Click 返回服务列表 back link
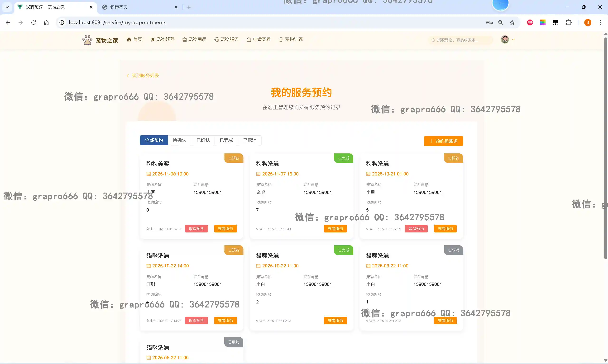This screenshot has height=364, width=608. coord(143,76)
